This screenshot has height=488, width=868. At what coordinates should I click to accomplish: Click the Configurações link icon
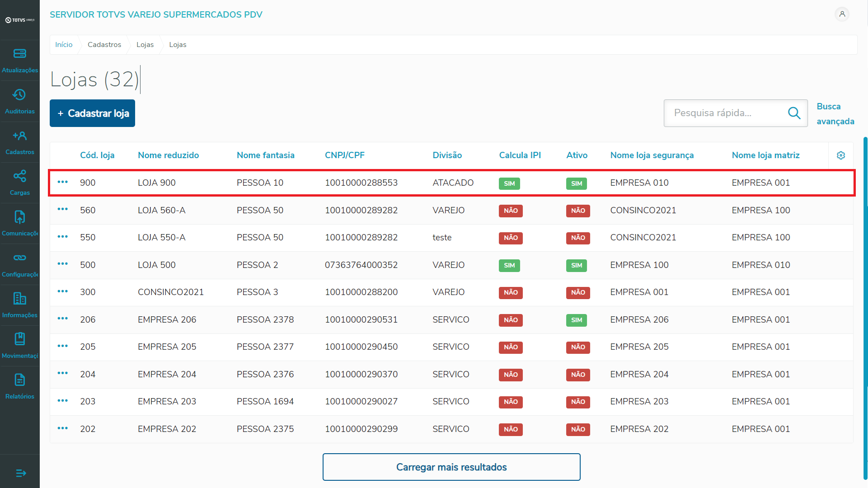pos(19,258)
